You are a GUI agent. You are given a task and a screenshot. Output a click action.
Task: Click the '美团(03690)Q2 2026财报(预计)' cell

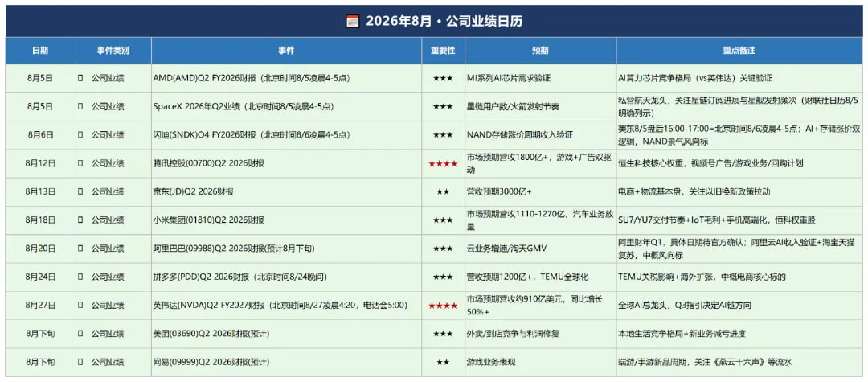286,333
